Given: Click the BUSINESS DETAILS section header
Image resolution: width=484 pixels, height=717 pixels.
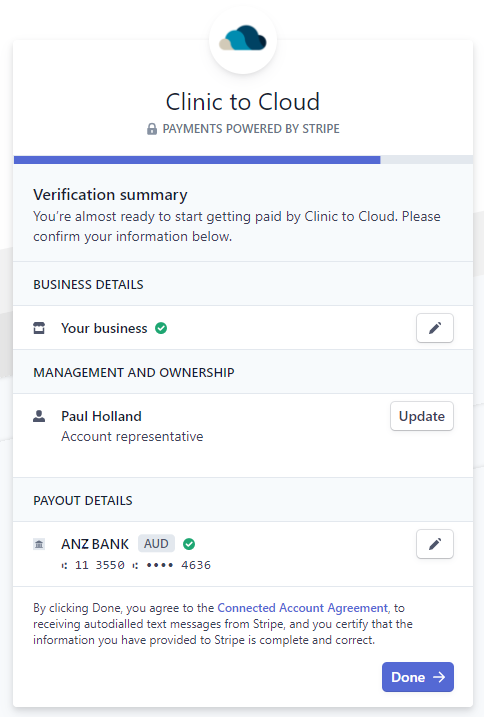Looking at the screenshot, I should click(x=88, y=284).
